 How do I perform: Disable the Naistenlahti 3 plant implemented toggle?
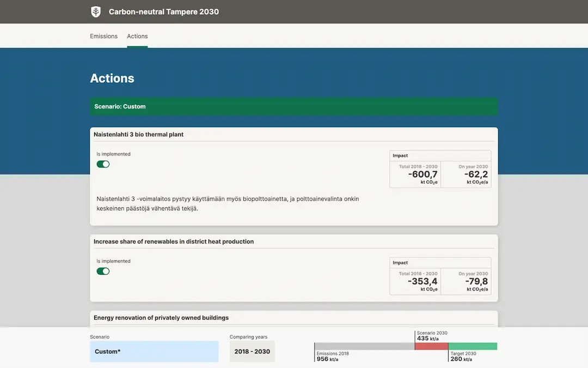point(103,164)
